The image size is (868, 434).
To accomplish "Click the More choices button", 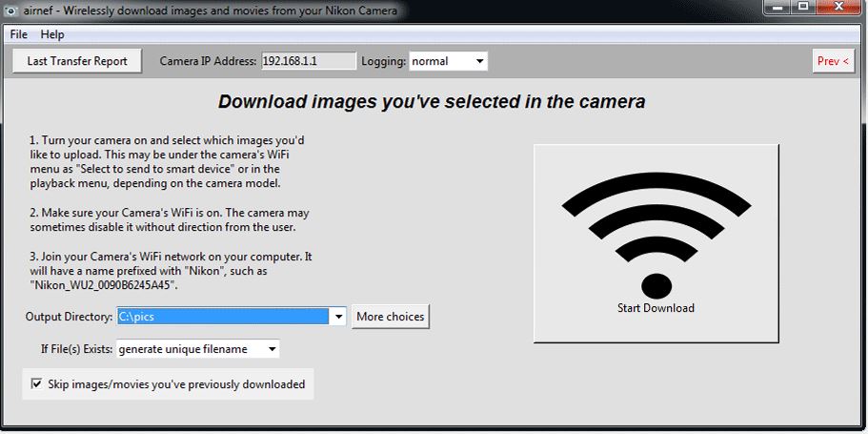I will click(391, 317).
